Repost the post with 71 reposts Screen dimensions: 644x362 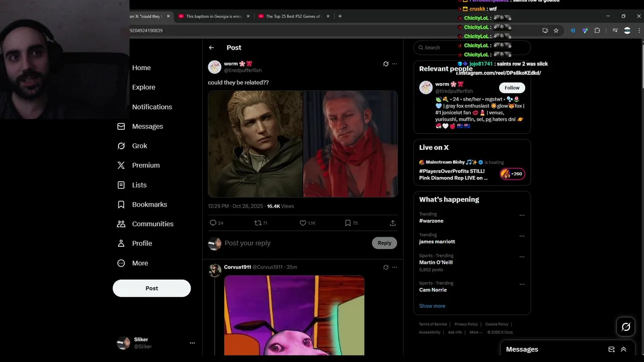point(261,223)
